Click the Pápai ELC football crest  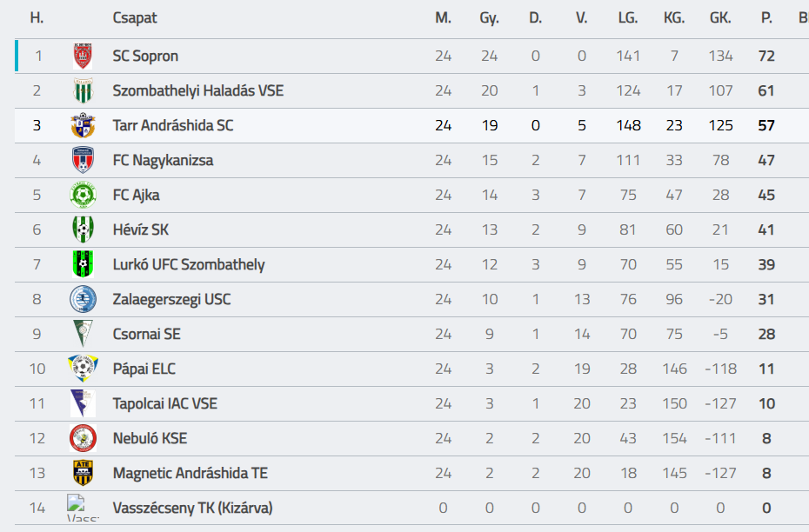[83, 369]
